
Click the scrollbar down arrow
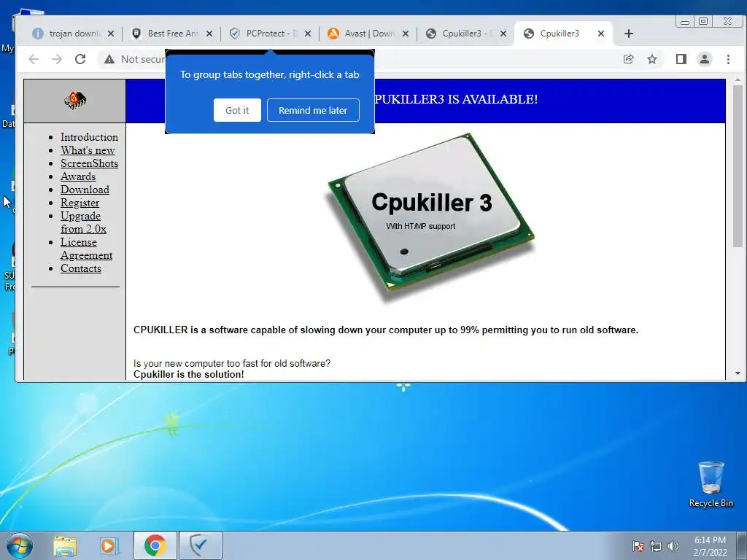click(x=738, y=374)
